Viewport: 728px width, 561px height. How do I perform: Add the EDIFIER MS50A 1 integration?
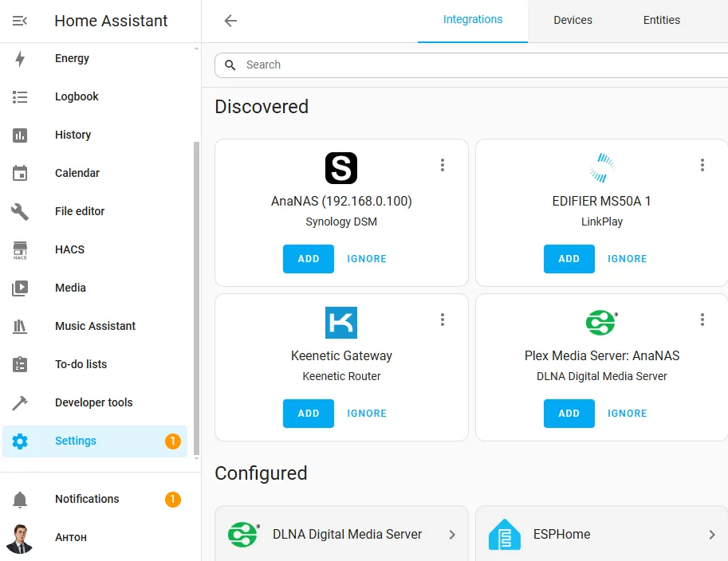coord(569,259)
